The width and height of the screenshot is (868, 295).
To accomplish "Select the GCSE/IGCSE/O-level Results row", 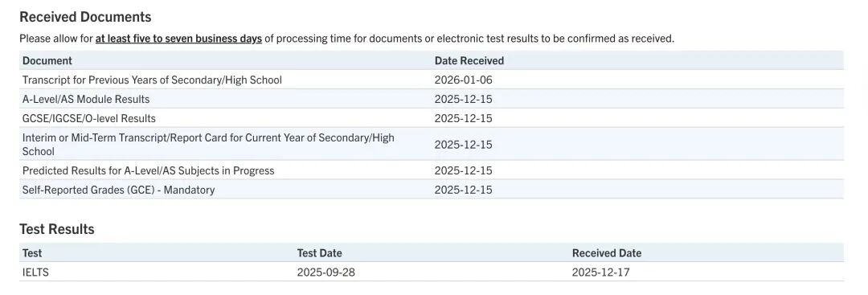I will tap(432, 118).
